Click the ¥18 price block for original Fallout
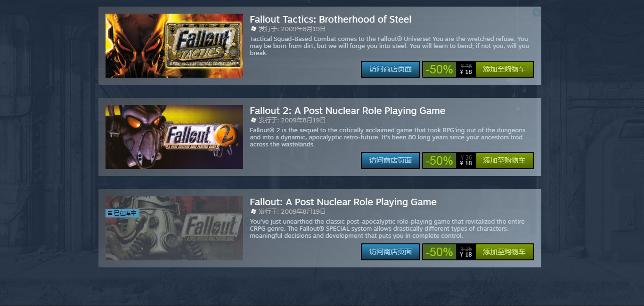This screenshot has width=644, height=306. [466, 252]
